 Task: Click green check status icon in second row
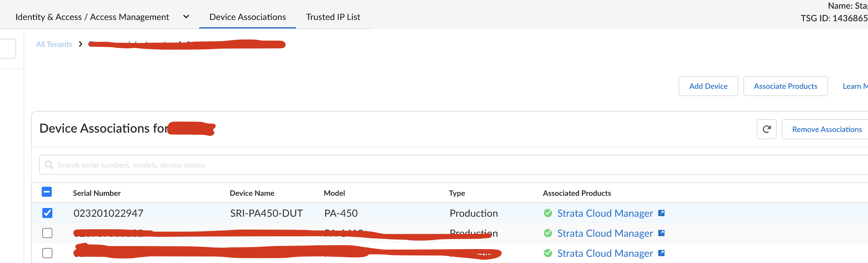(548, 233)
